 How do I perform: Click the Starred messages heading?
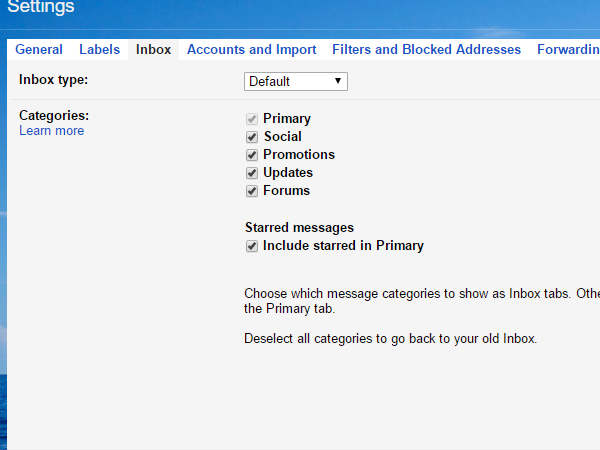pos(299,228)
